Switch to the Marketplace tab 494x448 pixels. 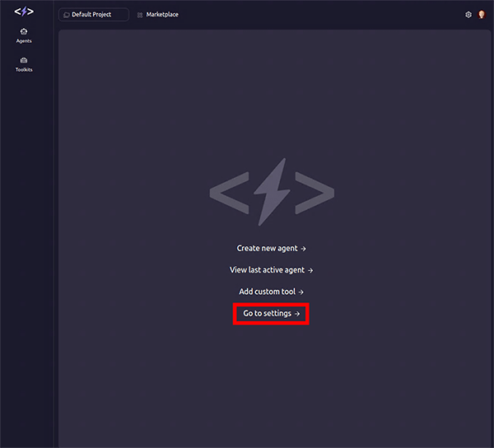[x=158, y=15]
